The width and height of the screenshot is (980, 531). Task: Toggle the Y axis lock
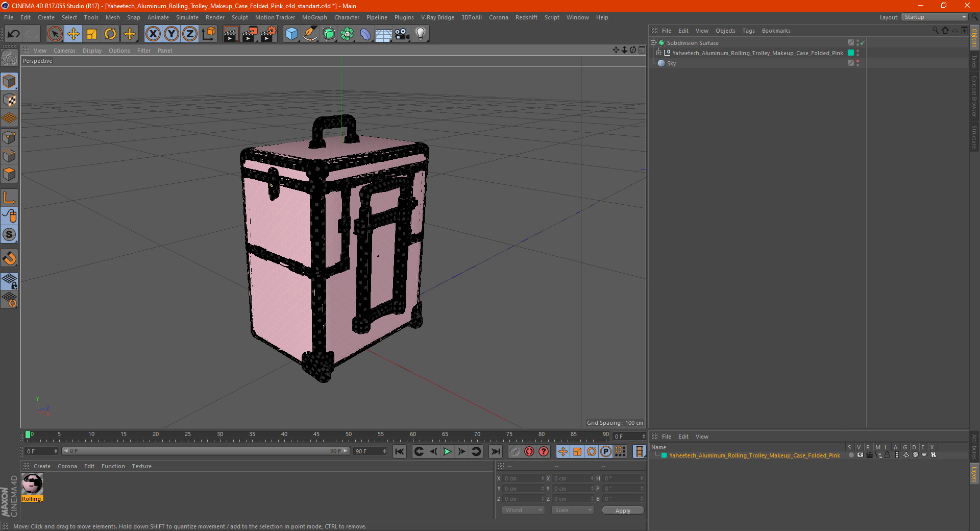(171, 34)
